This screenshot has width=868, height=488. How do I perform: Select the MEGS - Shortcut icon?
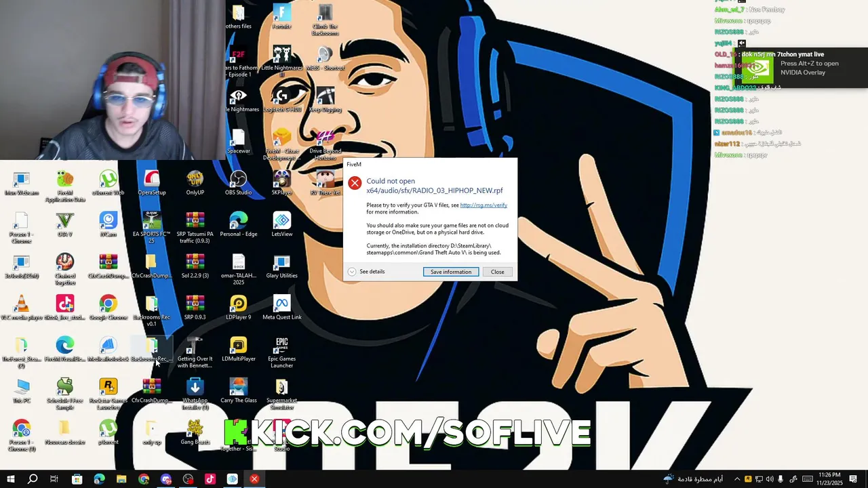coord(325,58)
